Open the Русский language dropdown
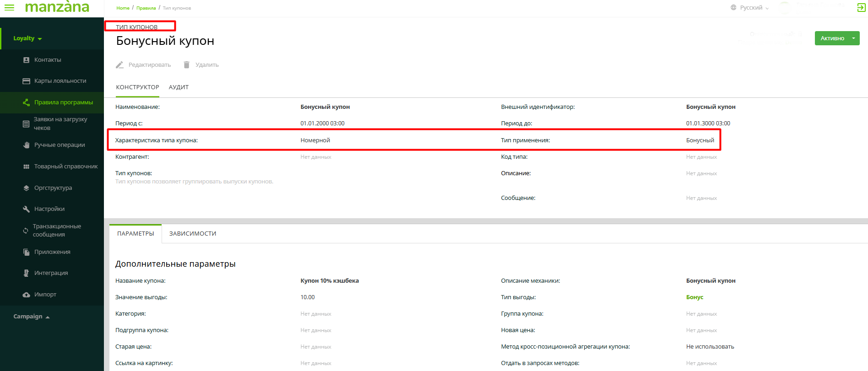The height and width of the screenshot is (371, 868). (x=750, y=8)
